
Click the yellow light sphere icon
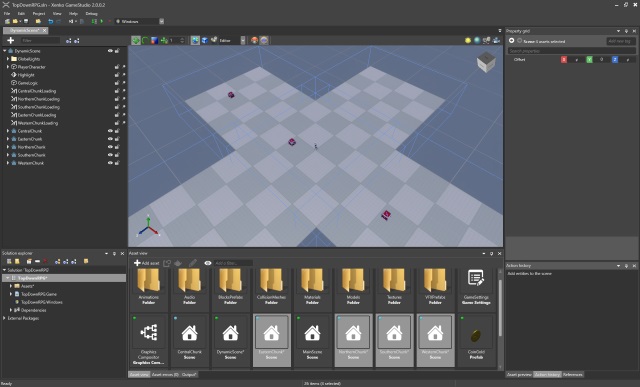point(468,40)
